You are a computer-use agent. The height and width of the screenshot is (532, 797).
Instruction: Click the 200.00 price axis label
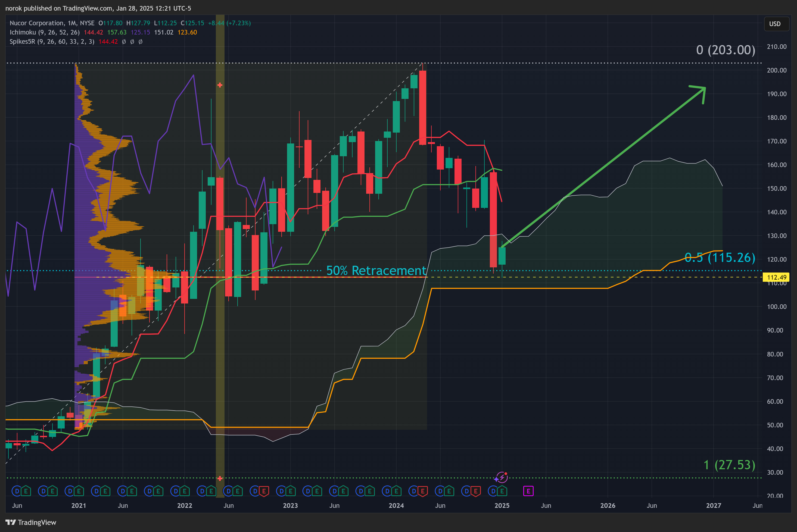coord(777,70)
